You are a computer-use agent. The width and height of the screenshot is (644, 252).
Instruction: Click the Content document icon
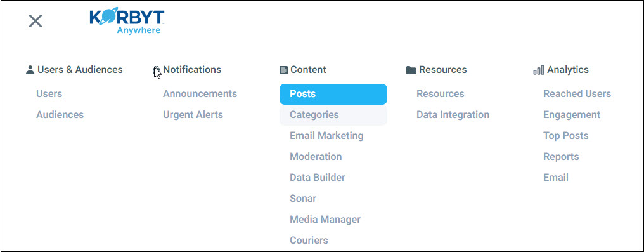coord(283,70)
